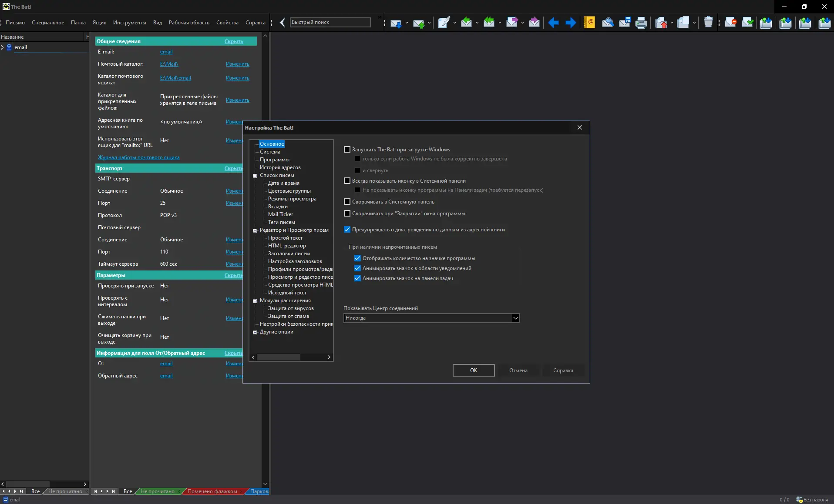Select 'Защита от спама' in settings tree

pos(289,316)
